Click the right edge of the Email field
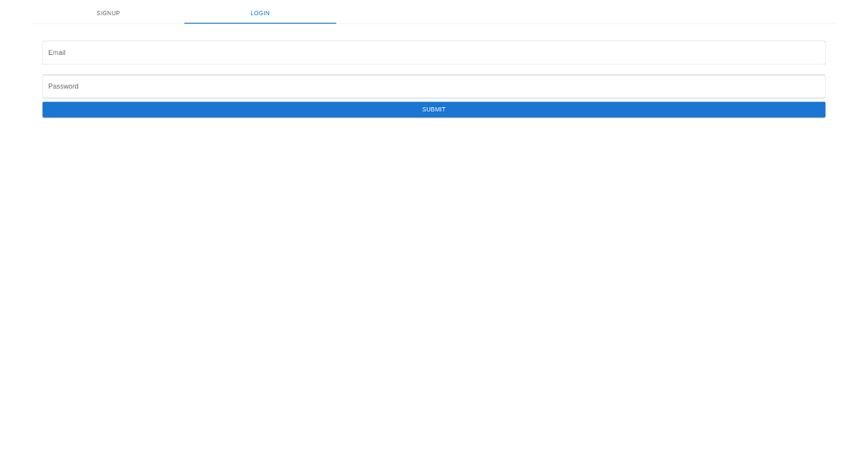This screenshot has width=868, height=456. pos(817,52)
